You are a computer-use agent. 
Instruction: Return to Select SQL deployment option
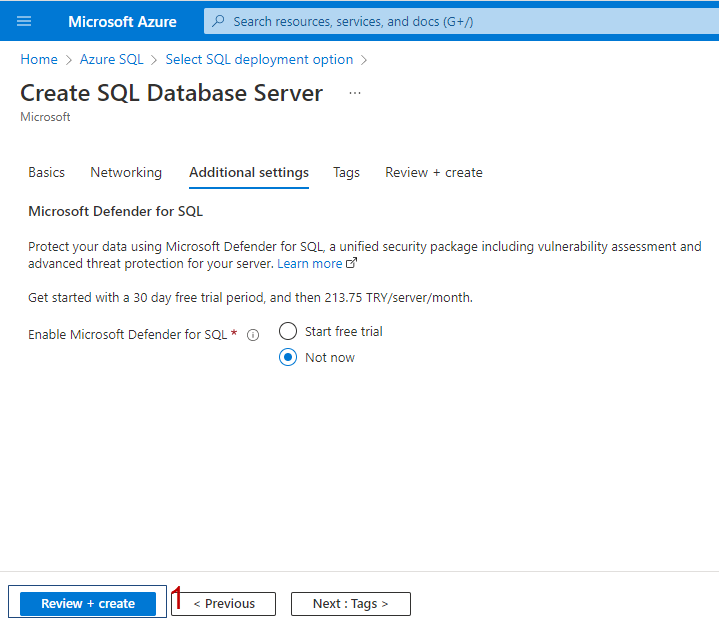[259, 60]
